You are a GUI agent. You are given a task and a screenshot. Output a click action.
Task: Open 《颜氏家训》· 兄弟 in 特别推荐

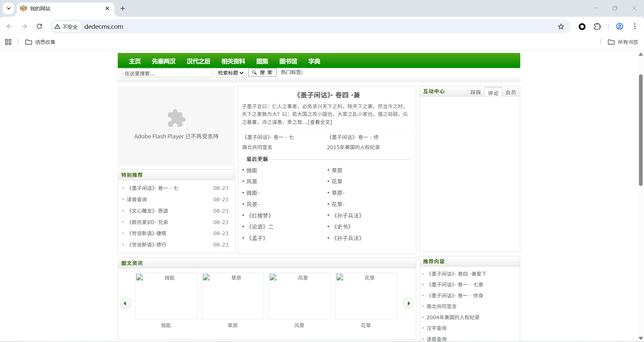148,222
